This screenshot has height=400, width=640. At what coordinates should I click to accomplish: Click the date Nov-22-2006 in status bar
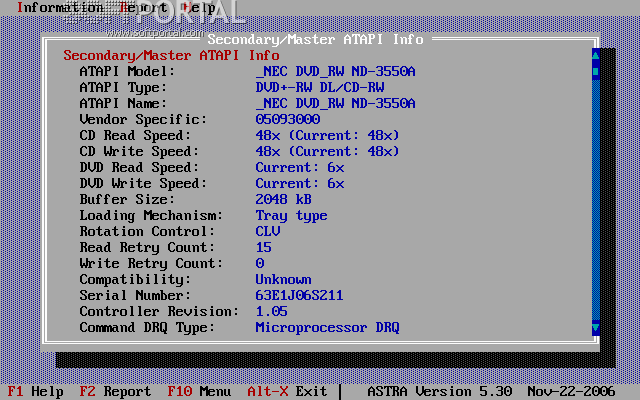[571, 391]
